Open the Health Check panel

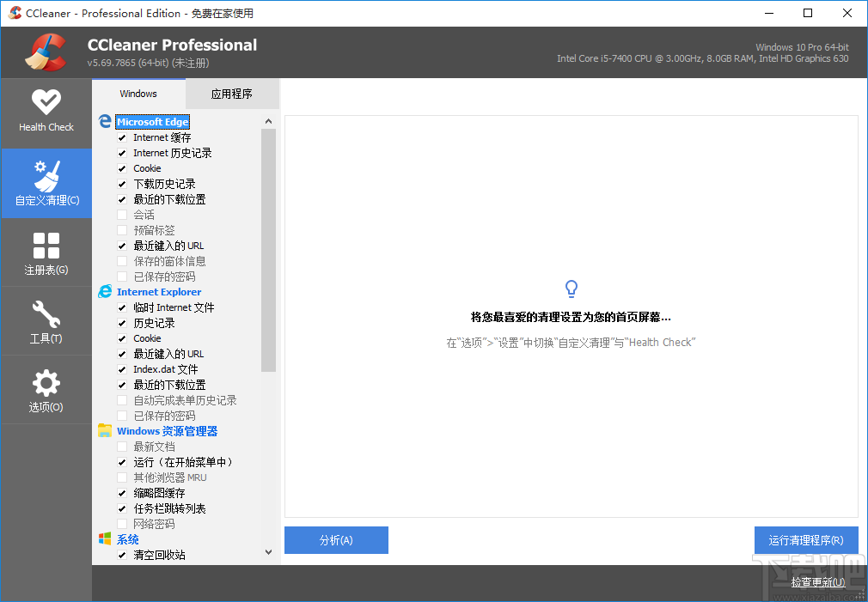pyautogui.click(x=46, y=112)
